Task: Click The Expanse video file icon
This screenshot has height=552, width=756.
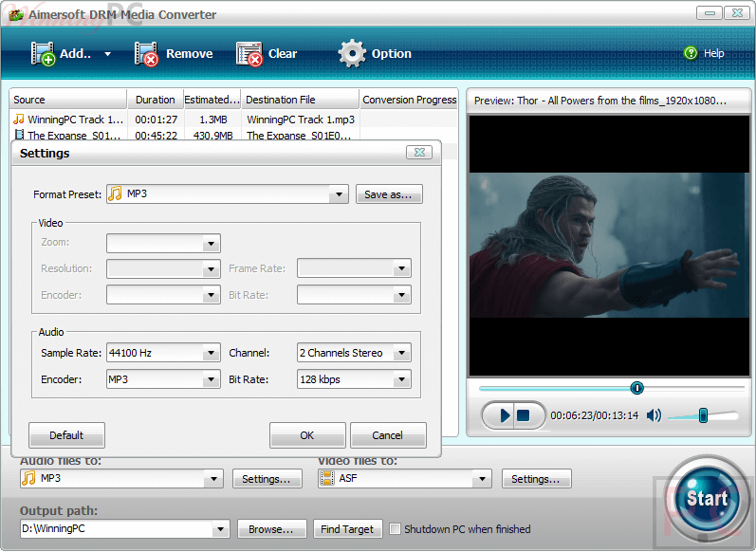Action: 19,135
